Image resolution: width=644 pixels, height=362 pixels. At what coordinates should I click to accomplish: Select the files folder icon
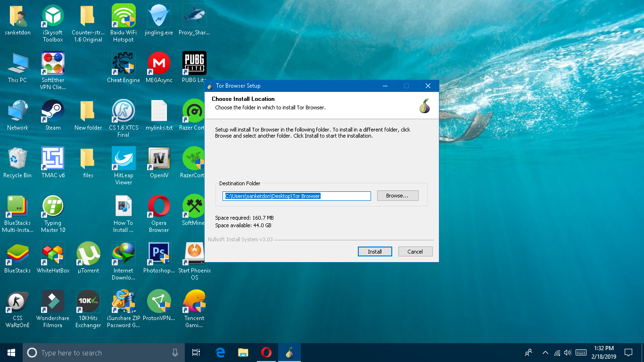coord(88,159)
